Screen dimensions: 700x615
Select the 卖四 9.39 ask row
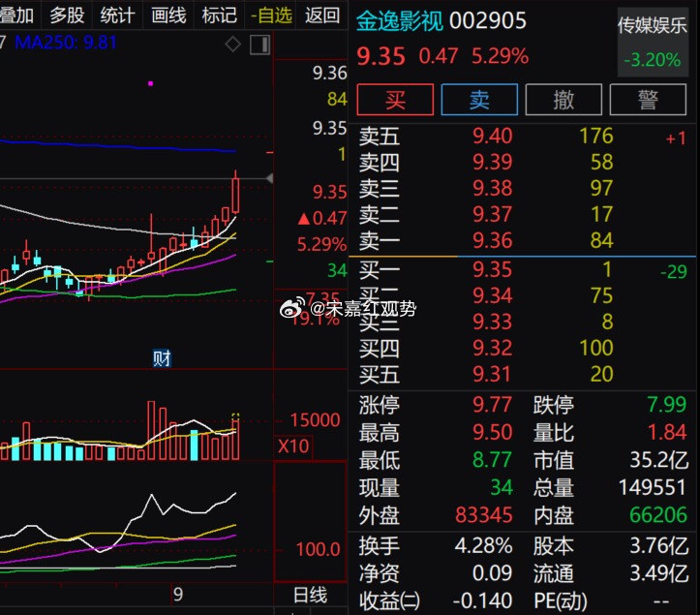[522, 162]
